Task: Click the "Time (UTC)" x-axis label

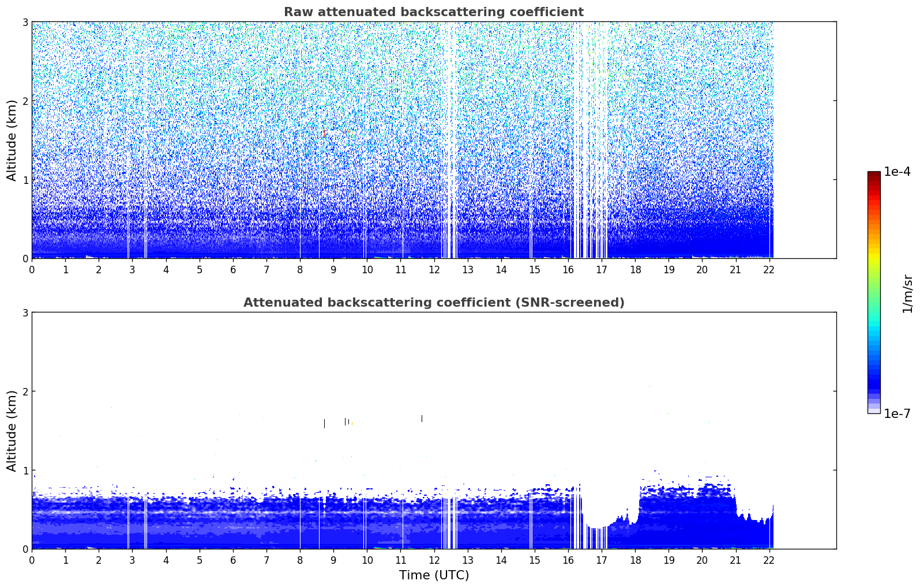Action: 434,575
